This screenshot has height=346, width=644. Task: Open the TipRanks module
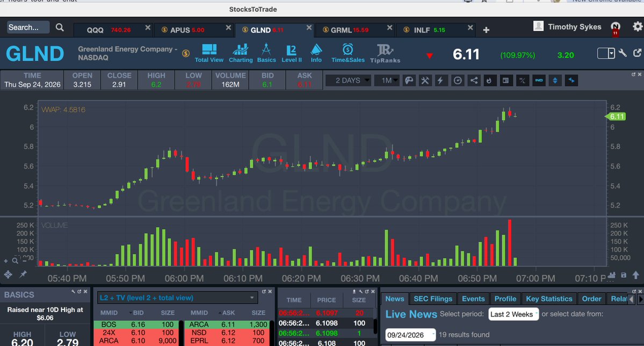tap(385, 53)
